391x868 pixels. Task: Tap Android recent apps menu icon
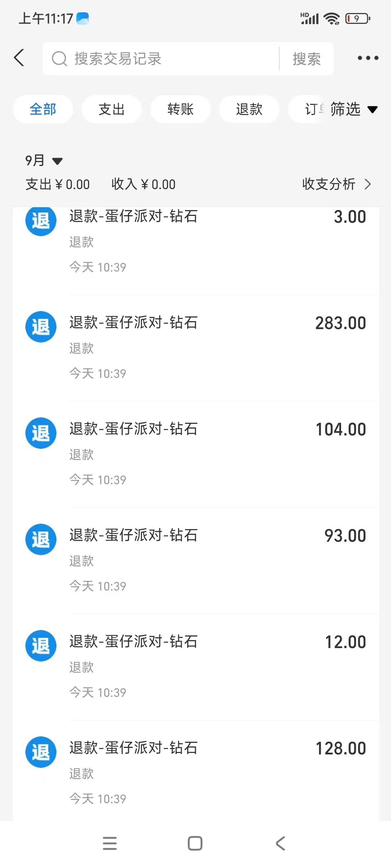click(x=110, y=843)
